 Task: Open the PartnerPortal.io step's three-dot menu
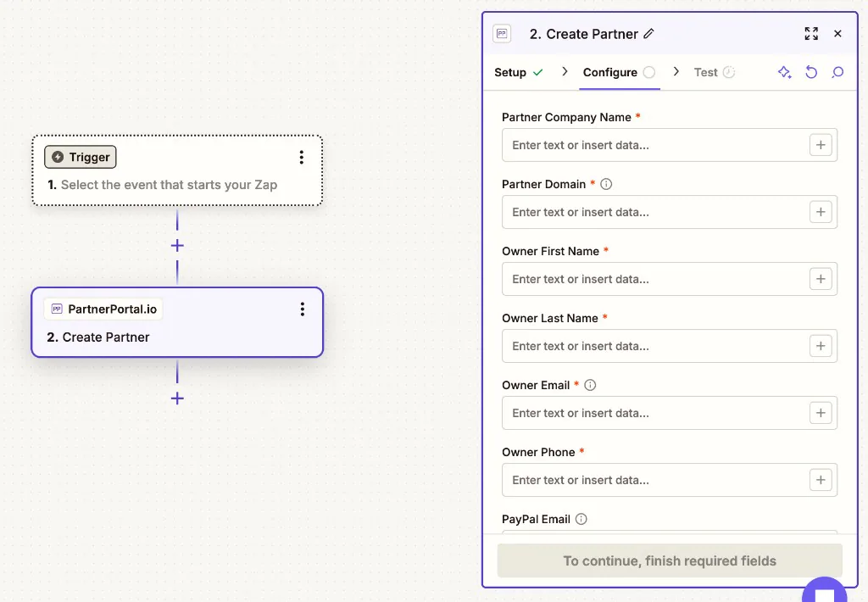pyautogui.click(x=303, y=309)
